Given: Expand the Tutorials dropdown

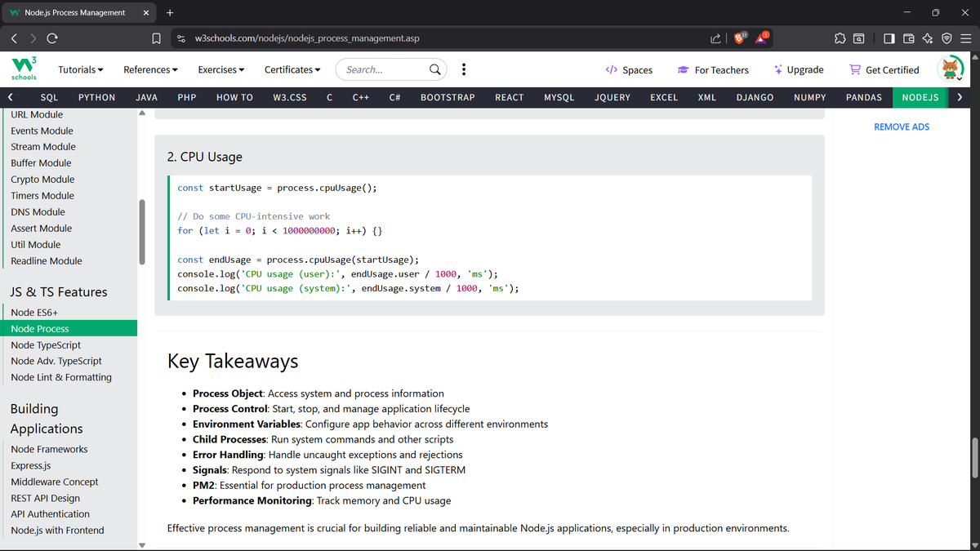Looking at the screenshot, I should click(x=81, y=69).
